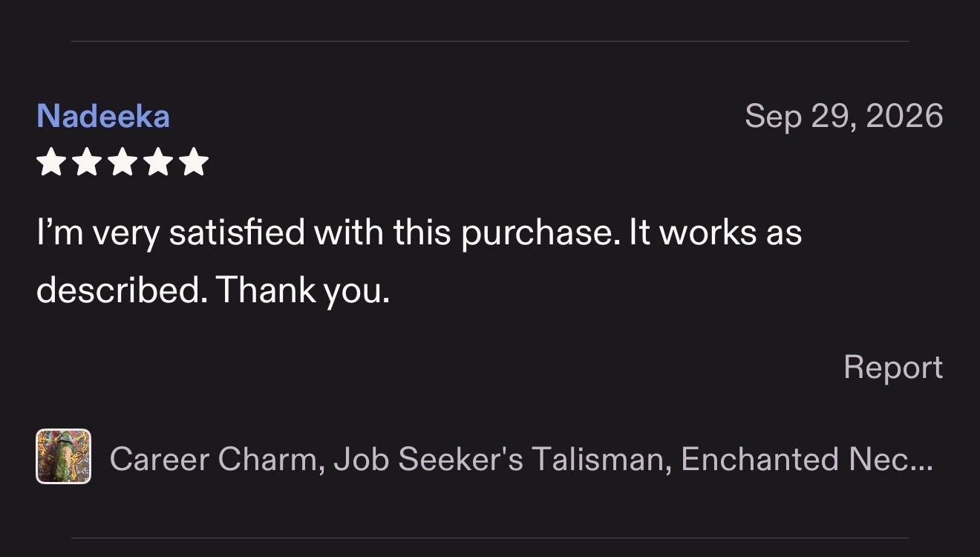
Task: Click "Enchanted Nec..." in the listing title
Action: [x=806, y=458]
